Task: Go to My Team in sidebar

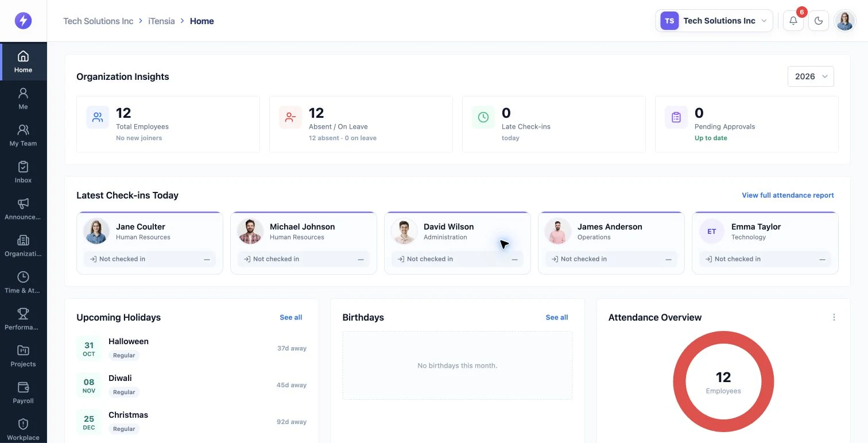Action: coord(23,135)
